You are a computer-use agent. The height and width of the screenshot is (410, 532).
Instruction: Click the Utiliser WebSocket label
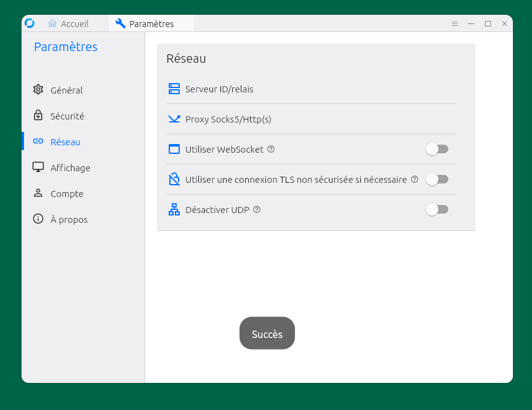click(x=224, y=149)
